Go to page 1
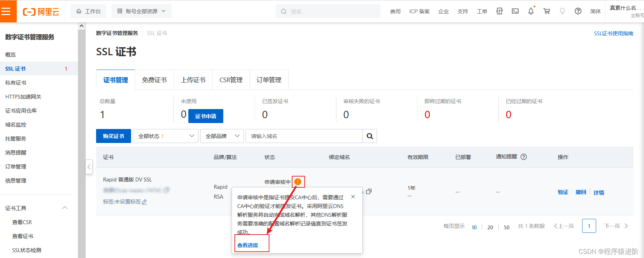Image resolution: width=644 pixels, height=258 pixels. coord(589,226)
